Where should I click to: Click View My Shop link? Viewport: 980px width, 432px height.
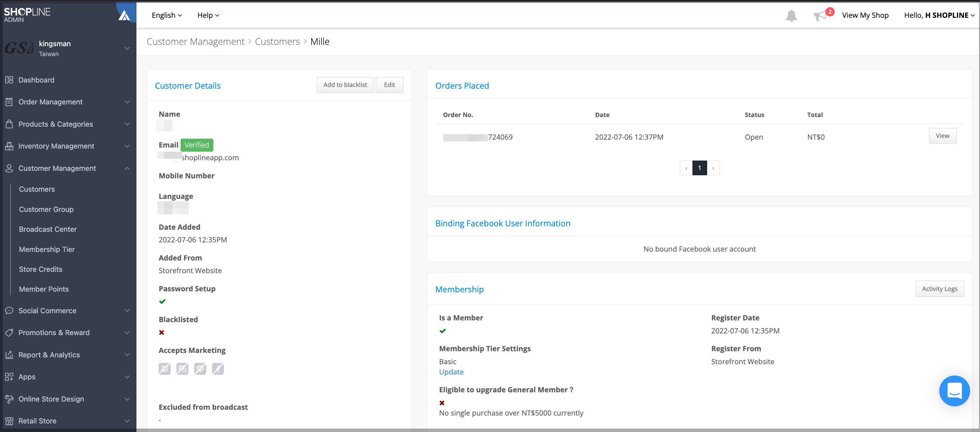pyautogui.click(x=865, y=16)
